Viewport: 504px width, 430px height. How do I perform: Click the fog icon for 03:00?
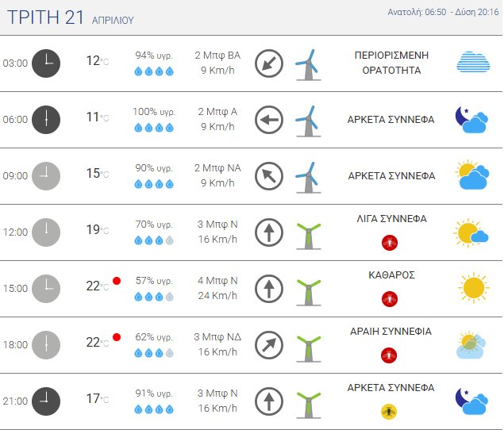tap(473, 63)
